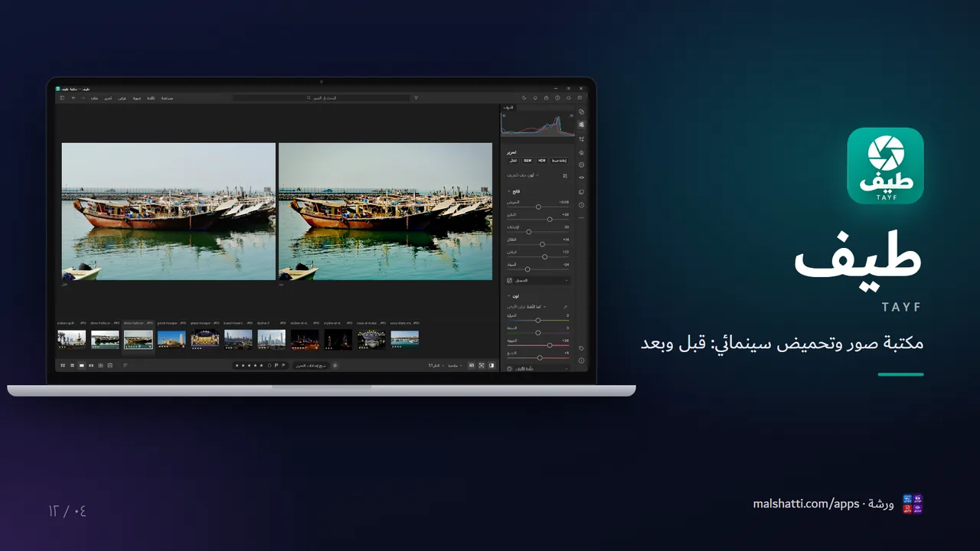
Task: Pick the white balance eyedropper
Action: tap(565, 306)
